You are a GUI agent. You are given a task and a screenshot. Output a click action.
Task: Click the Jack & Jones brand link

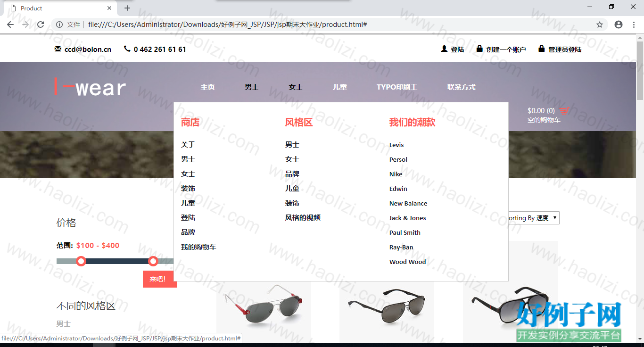[x=408, y=218]
